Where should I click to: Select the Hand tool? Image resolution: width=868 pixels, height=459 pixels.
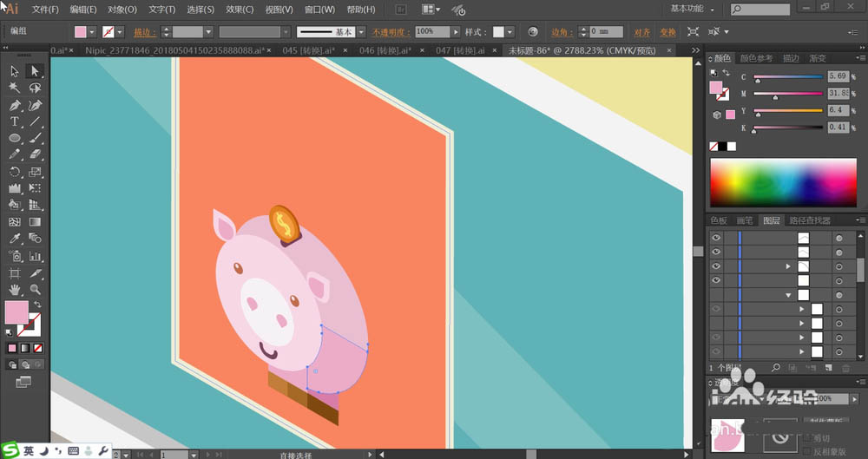click(15, 289)
